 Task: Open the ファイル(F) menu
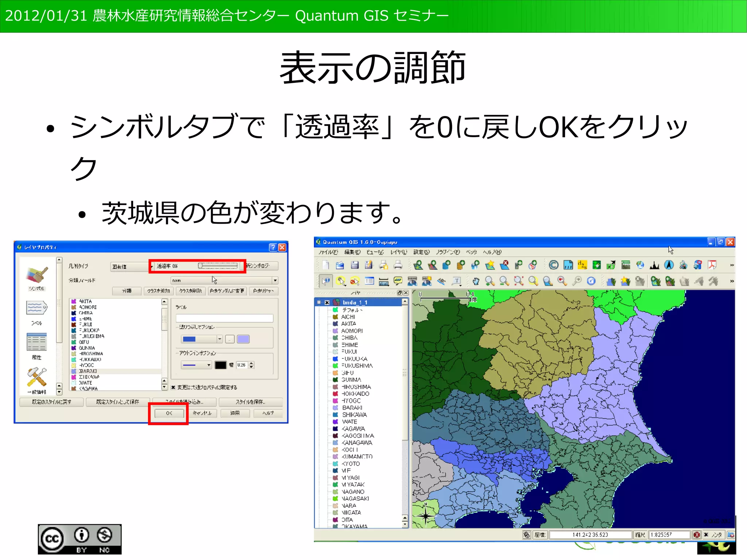click(x=328, y=252)
